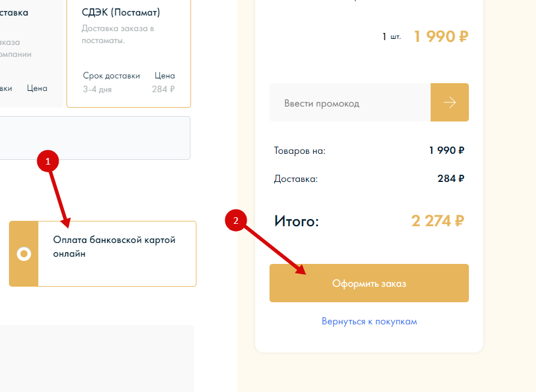
Task: Select the partially visible delivery card on the left
Action: pyautogui.click(x=32, y=54)
